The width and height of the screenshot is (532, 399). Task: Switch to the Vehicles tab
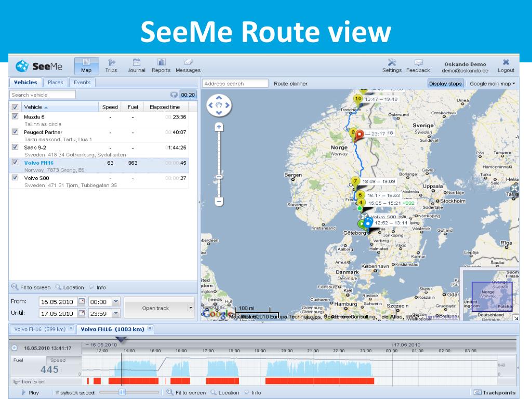pyautogui.click(x=25, y=83)
